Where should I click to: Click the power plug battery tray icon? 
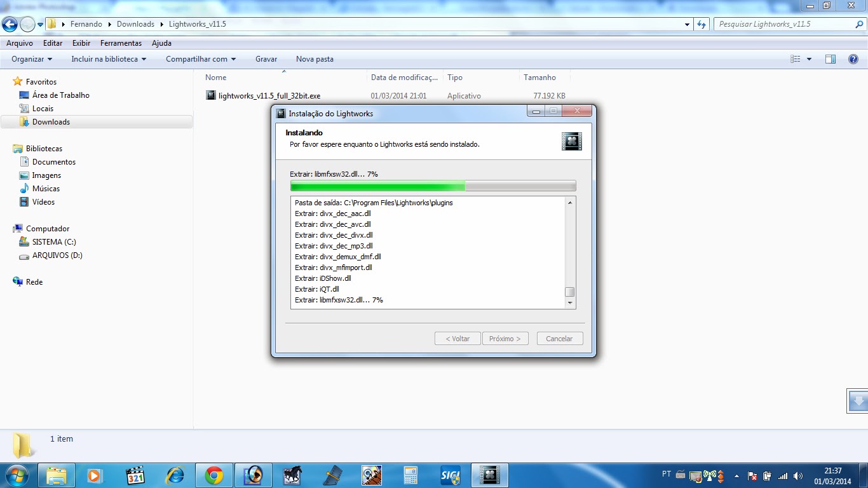coord(768,475)
